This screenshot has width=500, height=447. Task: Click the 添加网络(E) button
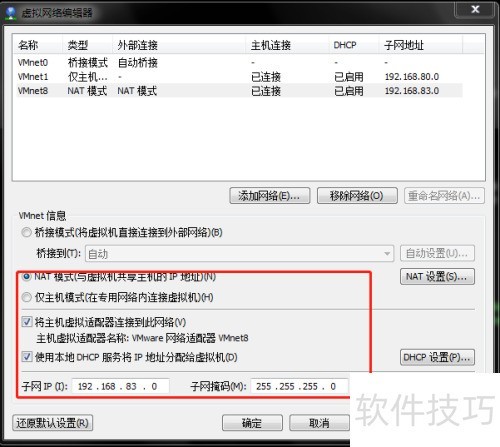(x=270, y=196)
